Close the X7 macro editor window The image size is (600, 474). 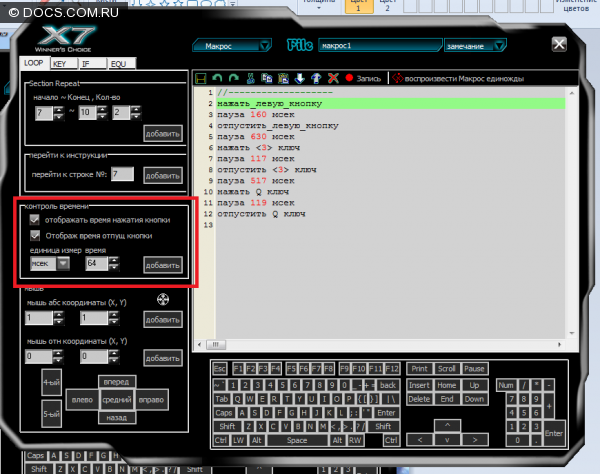pyautogui.click(x=559, y=44)
